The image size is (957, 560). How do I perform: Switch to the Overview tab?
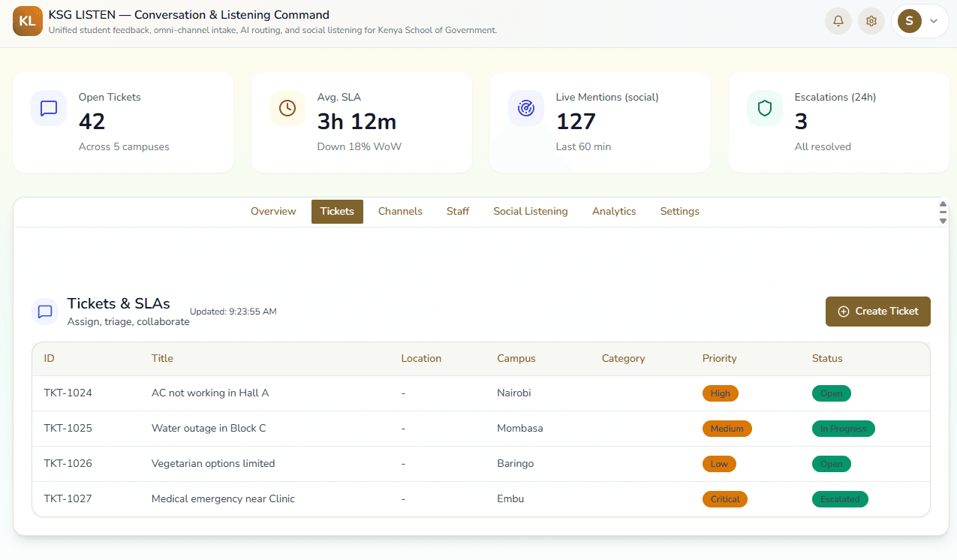coord(273,212)
